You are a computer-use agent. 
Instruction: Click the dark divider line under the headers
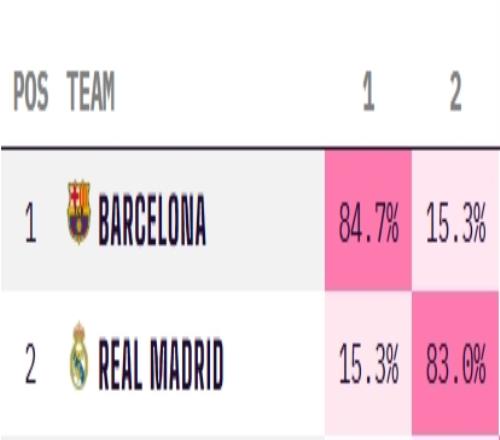point(250,147)
